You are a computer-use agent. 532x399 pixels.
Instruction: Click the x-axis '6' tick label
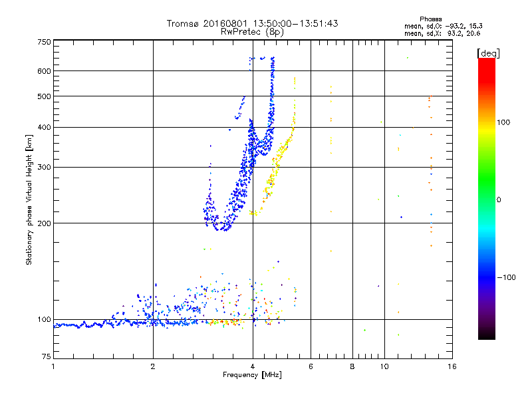pos(311,366)
